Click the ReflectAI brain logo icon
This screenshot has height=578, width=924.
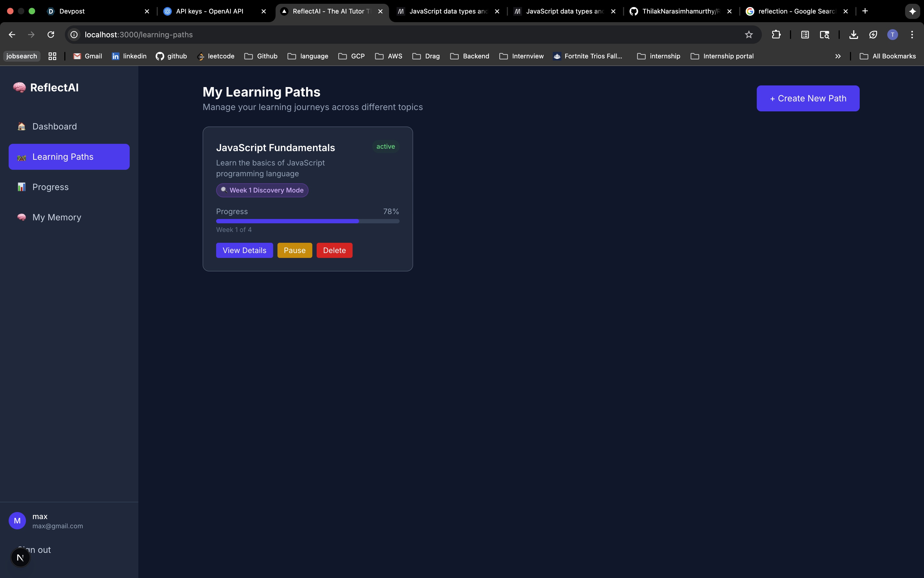coord(19,88)
